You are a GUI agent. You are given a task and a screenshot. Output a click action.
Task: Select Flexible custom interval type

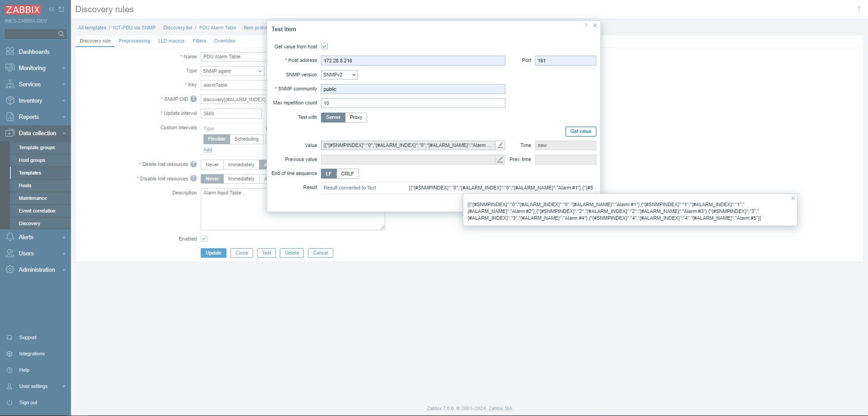[x=217, y=139]
